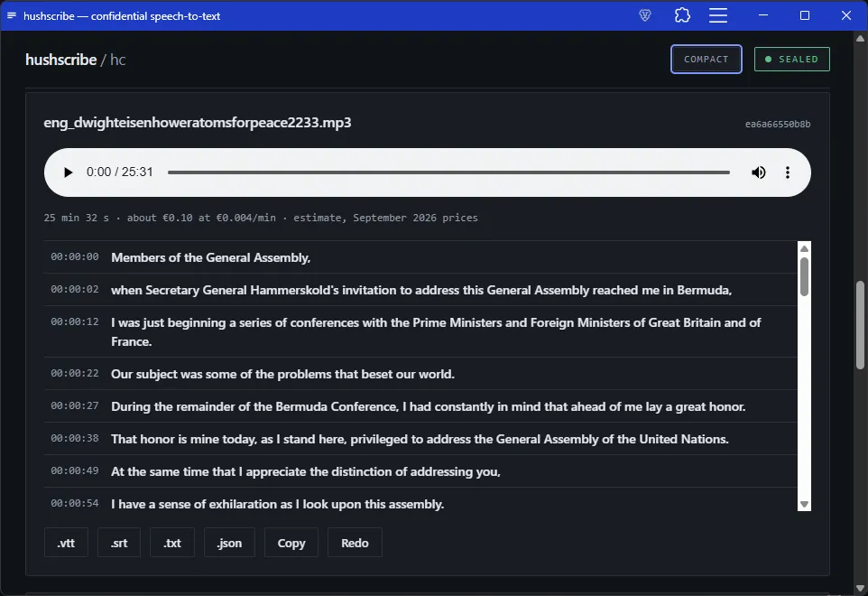Open the Brave shields icon

pyautogui.click(x=645, y=15)
